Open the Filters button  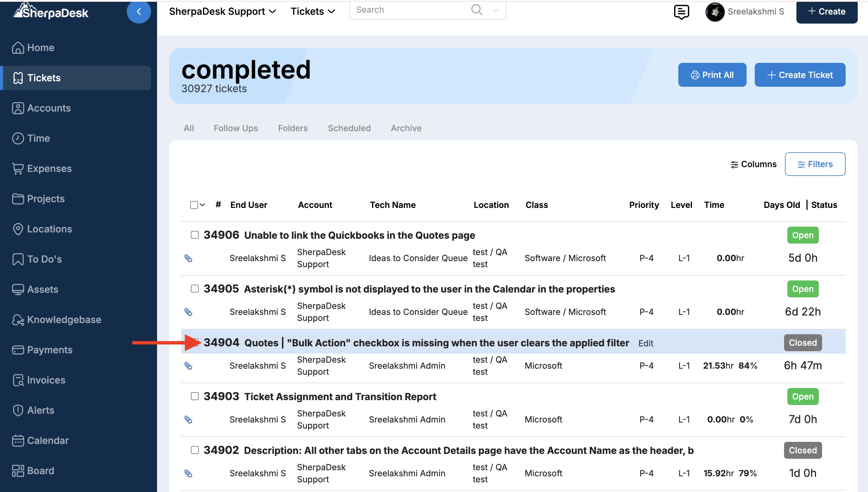[x=815, y=164]
